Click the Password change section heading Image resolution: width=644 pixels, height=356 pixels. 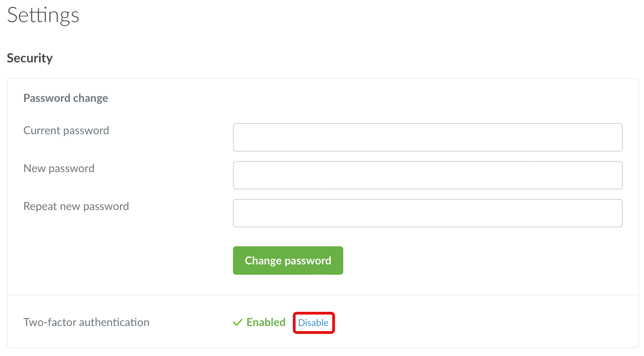[x=66, y=98]
